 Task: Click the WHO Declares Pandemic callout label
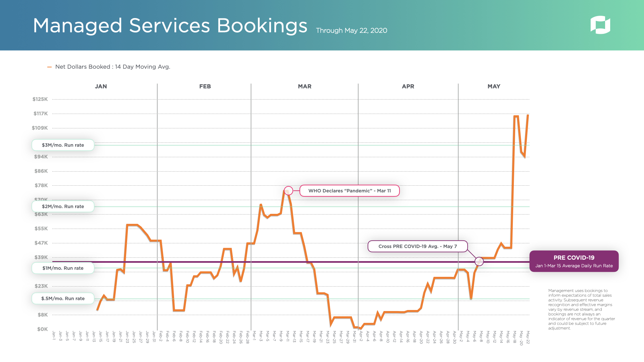[x=349, y=191]
